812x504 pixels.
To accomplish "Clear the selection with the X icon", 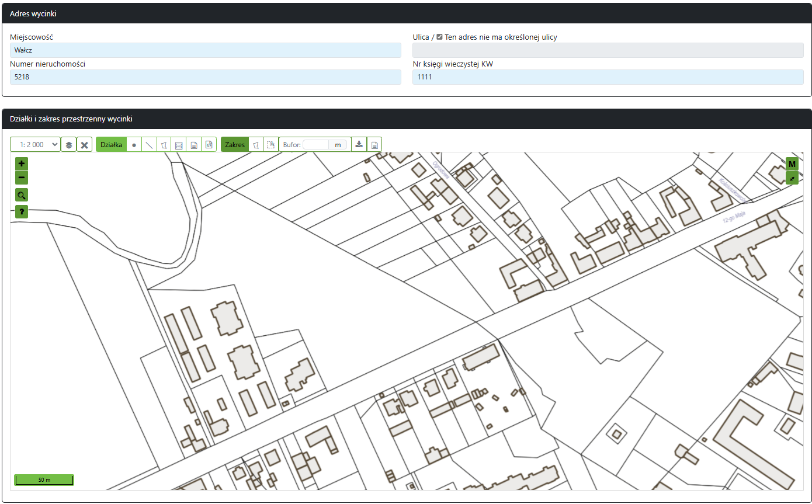I will pos(85,145).
